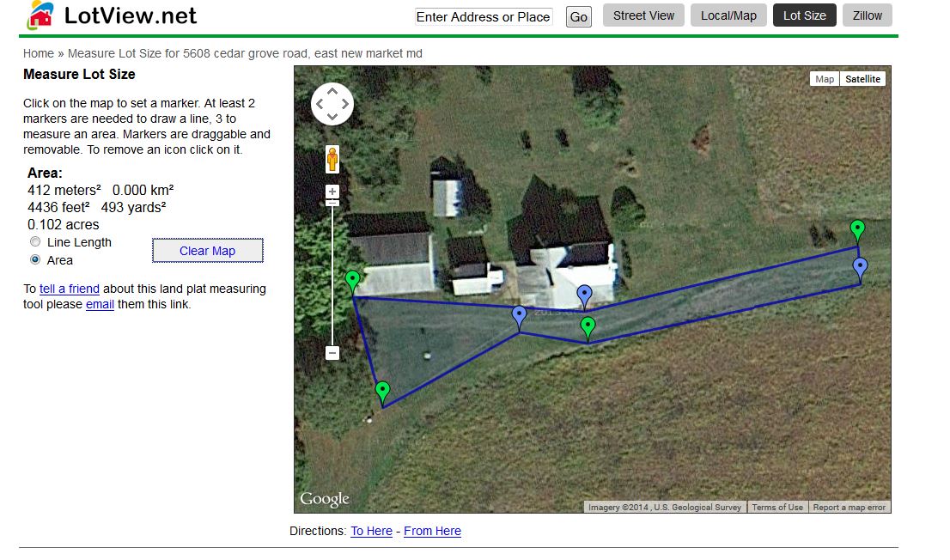950x560 pixels.
Task: Follow the Home breadcrumb link
Action: click(x=38, y=53)
